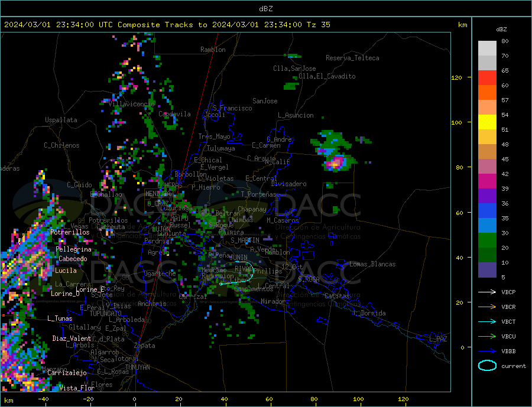Click the Ugarteche place label

click(160, 273)
